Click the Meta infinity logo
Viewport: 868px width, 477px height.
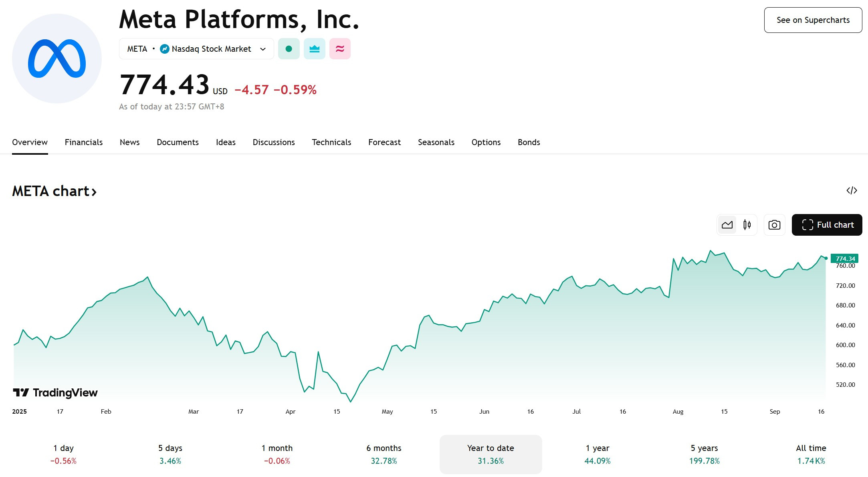pos(57,59)
